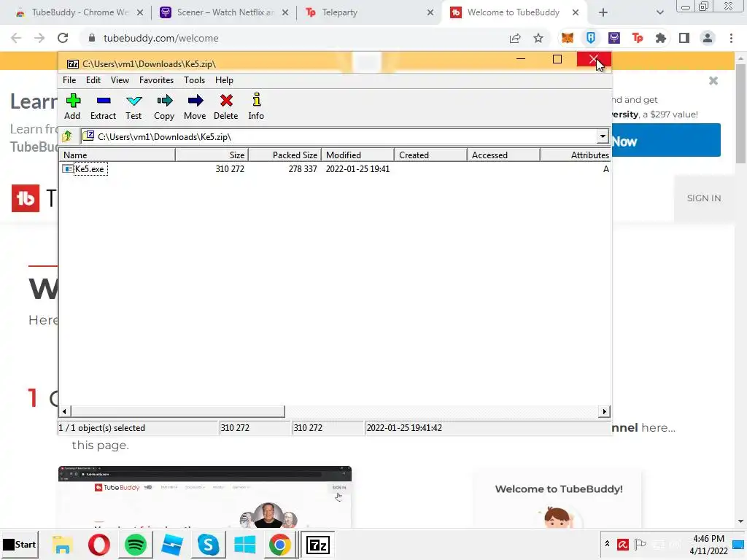This screenshot has width=747, height=560.
Task: Open the View menu in 7-Zip
Action: 120,80
